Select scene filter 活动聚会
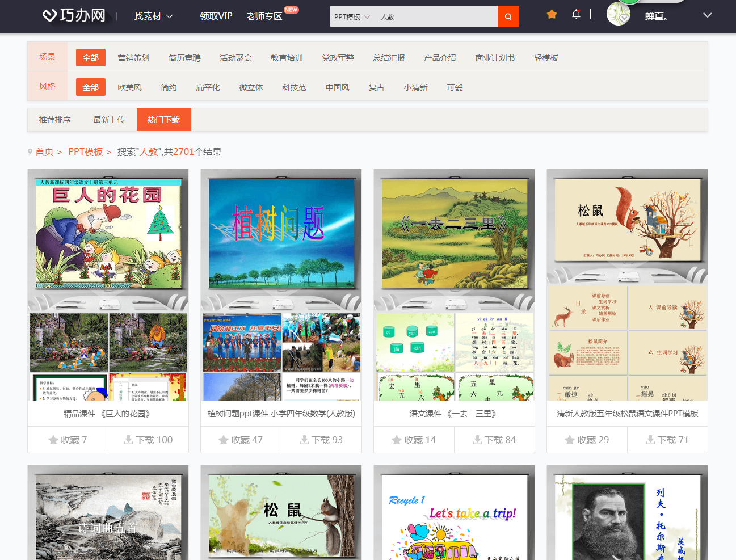 pyautogui.click(x=235, y=58)
